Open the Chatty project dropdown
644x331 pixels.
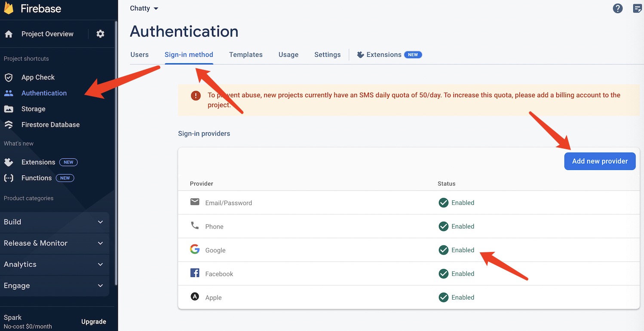144,9
